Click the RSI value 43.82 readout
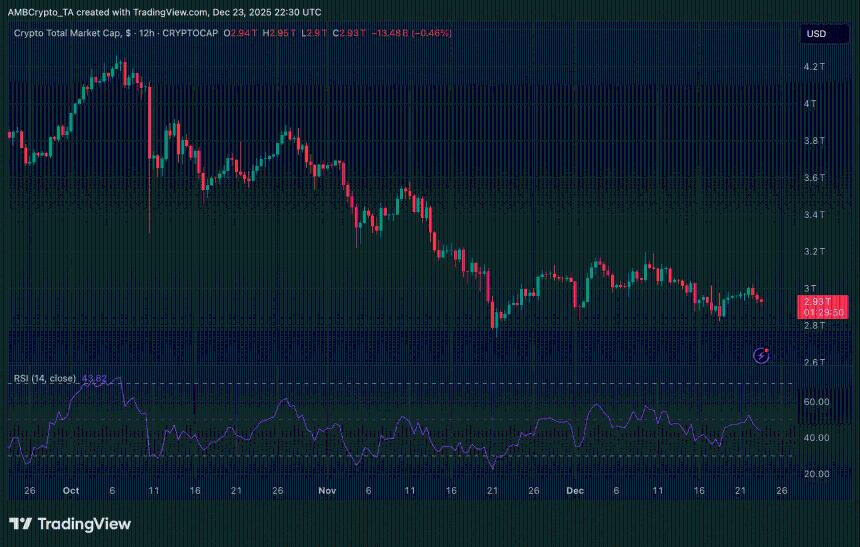The height and width of the screenshot is (547, 860). click(95, 378)
